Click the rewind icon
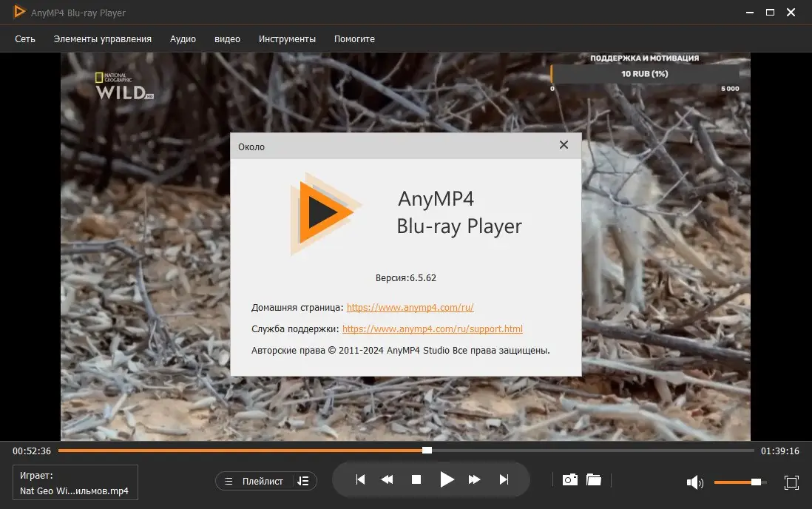This screenshot has width=812, height=509. pyautogui.click(x=388, y=479)
